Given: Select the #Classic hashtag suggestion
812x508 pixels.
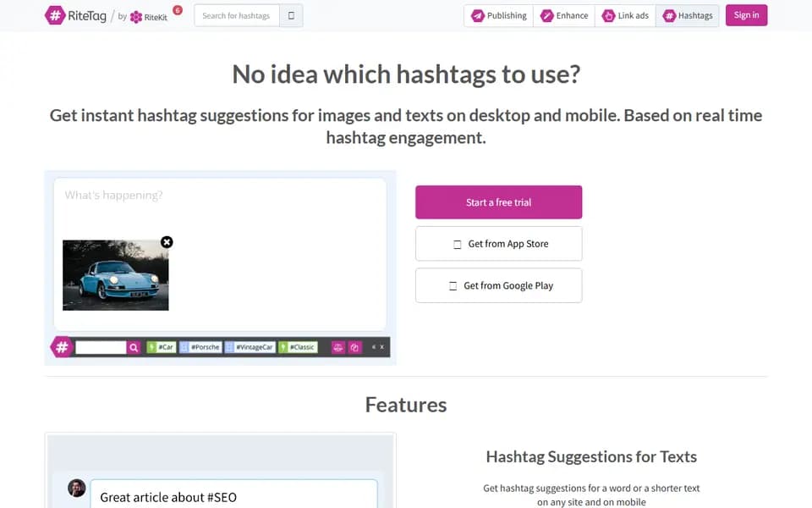Looking at the screenshot, I should [x=298, y=347].
